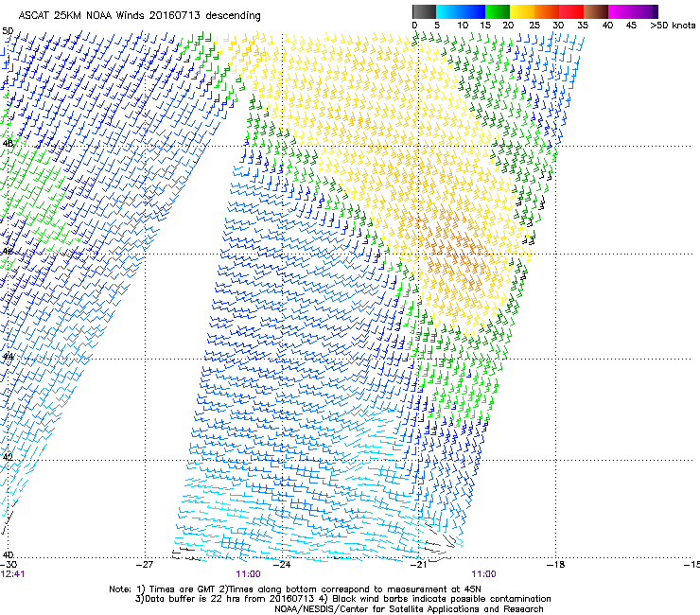
Task: Click the red 30-35 knots legend swatch
Action: [571, 11]
